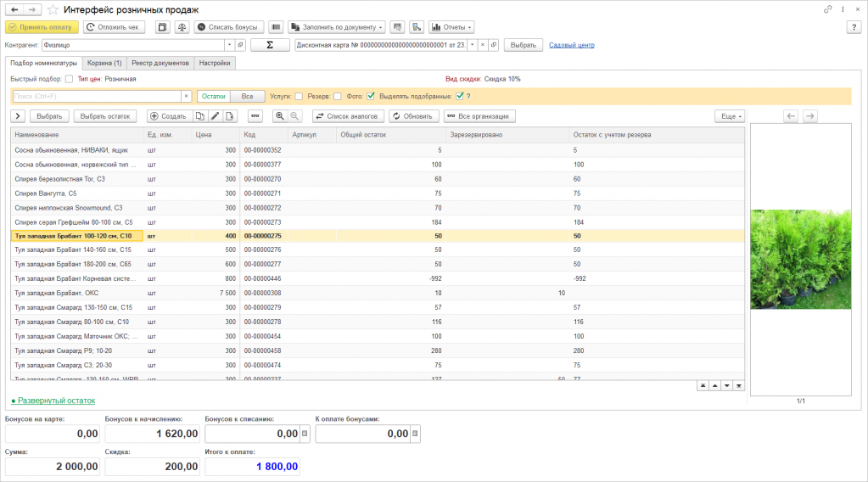Click the icon right of Заполнить по документу
Screen dimensions: 868x482
[397, 27]
